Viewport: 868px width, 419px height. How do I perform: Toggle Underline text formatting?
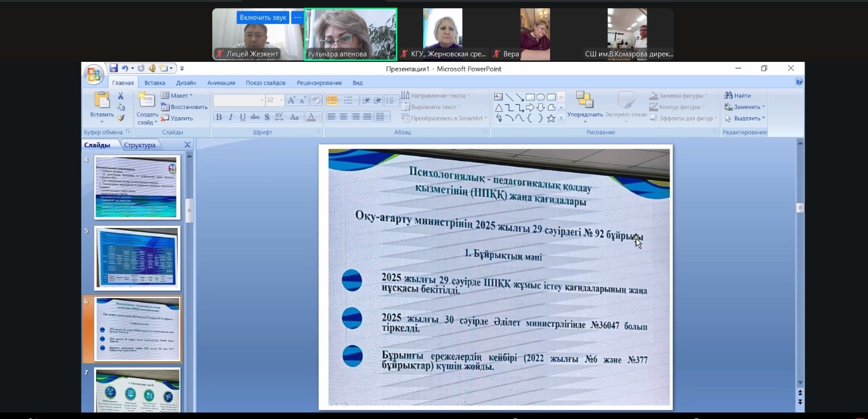click(x=242, y=117)
